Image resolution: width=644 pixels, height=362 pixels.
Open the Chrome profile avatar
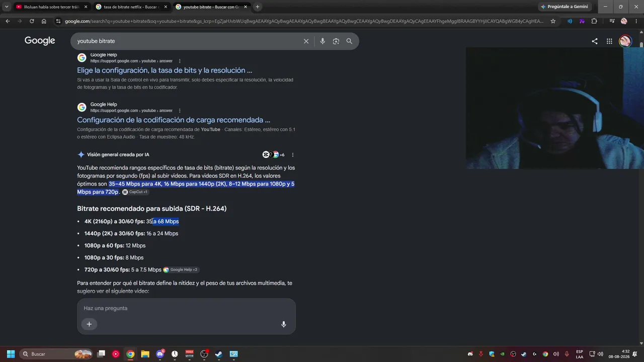pos(624,21)
